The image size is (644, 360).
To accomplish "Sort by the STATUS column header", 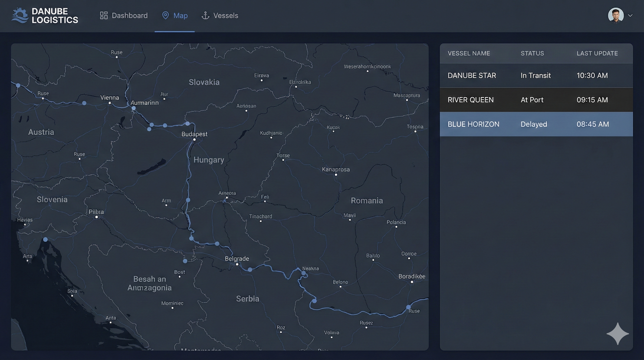I will [x=532, y=53].
